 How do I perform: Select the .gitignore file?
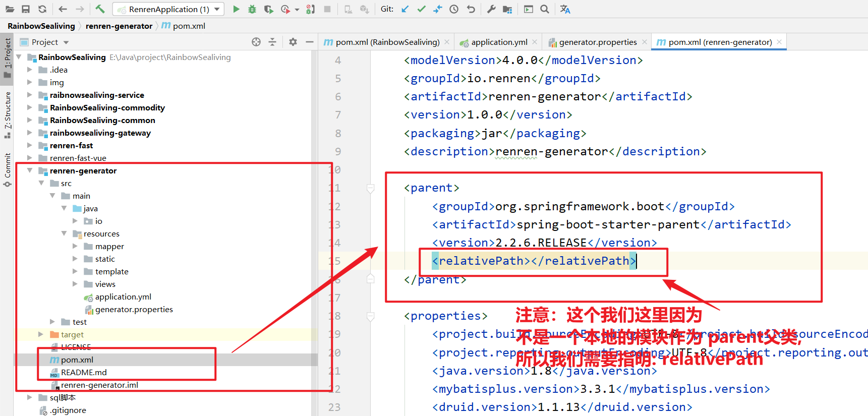tap(68, 410)
